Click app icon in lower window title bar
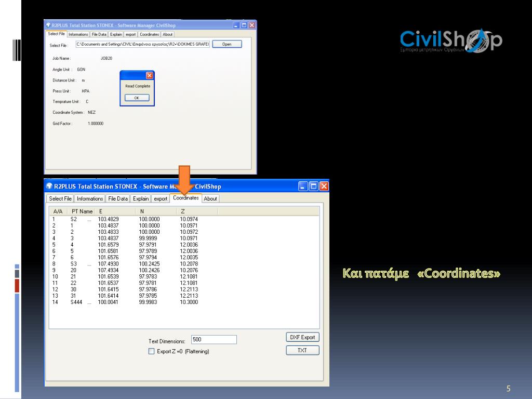The width and height of the screenshot is (532, 399). point(49,186)
